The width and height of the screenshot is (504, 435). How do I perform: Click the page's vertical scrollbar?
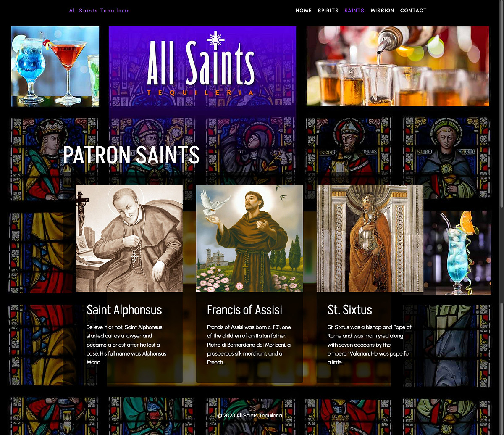tap(501, 151)
